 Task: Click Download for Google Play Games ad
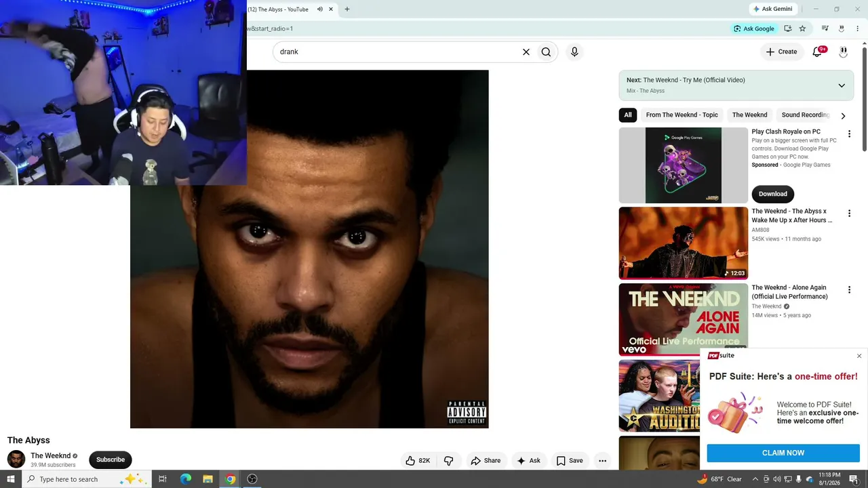(x=772, y=194)
